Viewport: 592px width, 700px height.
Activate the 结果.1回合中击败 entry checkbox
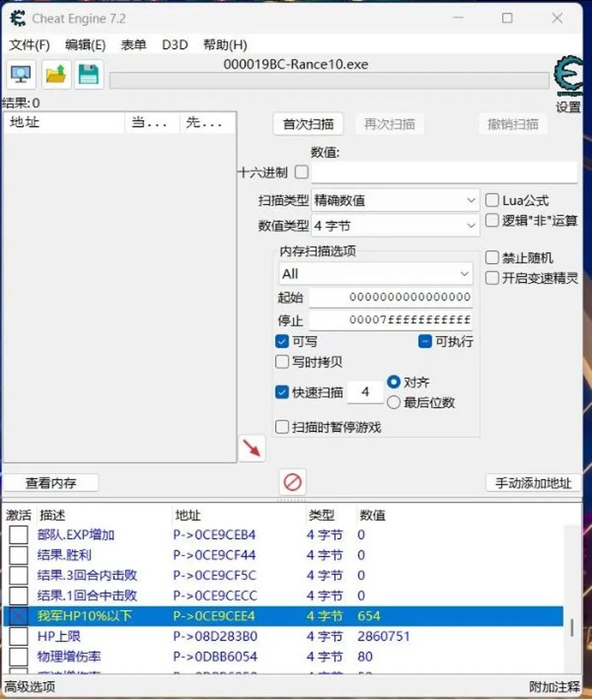[x=18, y=595]
